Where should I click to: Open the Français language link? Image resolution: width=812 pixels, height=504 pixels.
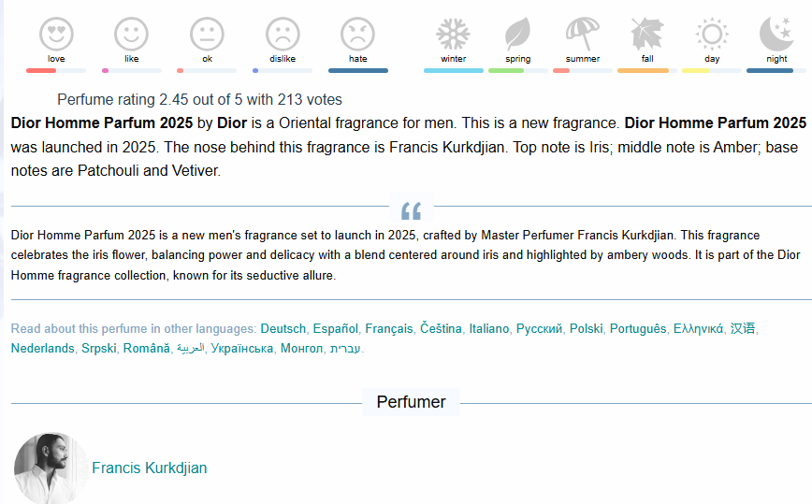coord(389,328)
